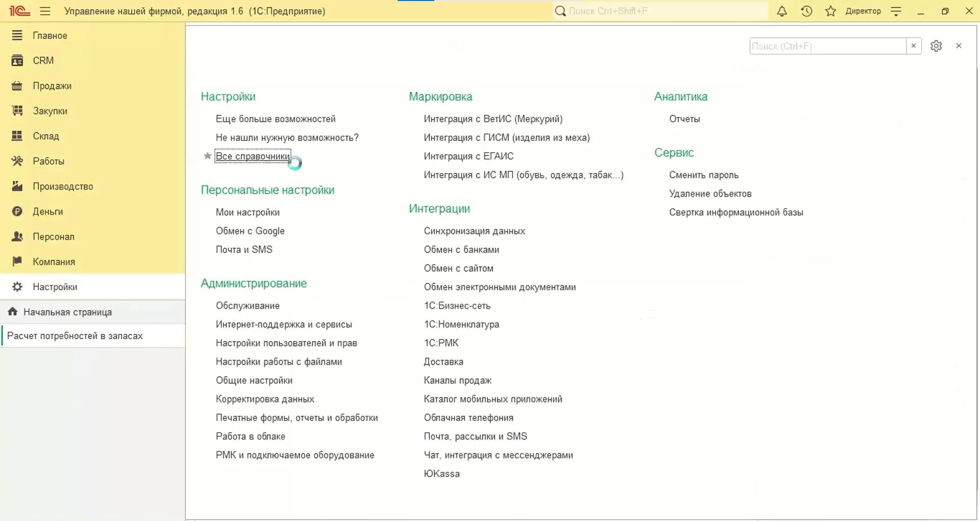Open Обмен с сайтом

458,268
